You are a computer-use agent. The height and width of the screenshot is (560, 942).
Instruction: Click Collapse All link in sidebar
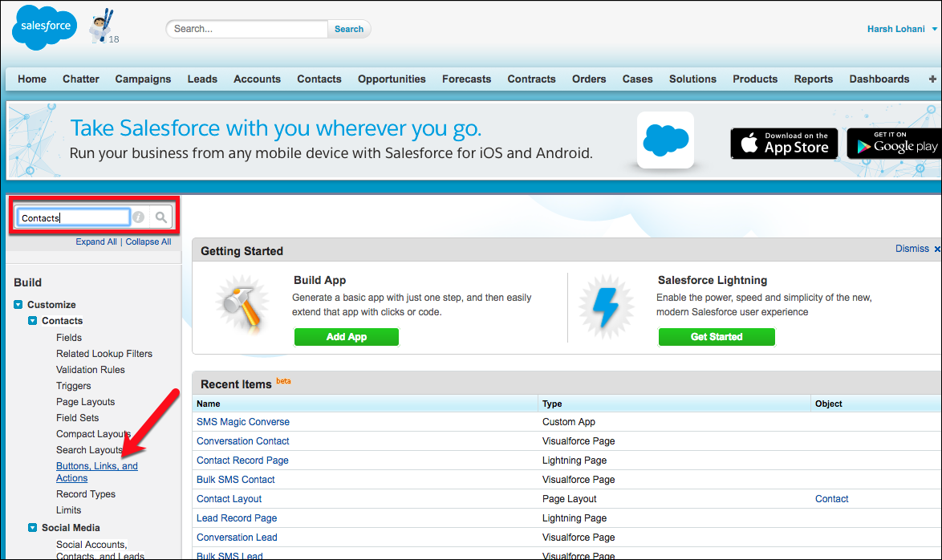coord(148,241)
